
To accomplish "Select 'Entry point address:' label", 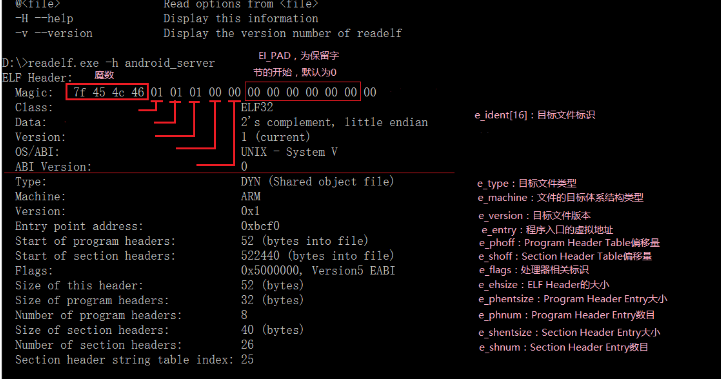I will [79, 226].
